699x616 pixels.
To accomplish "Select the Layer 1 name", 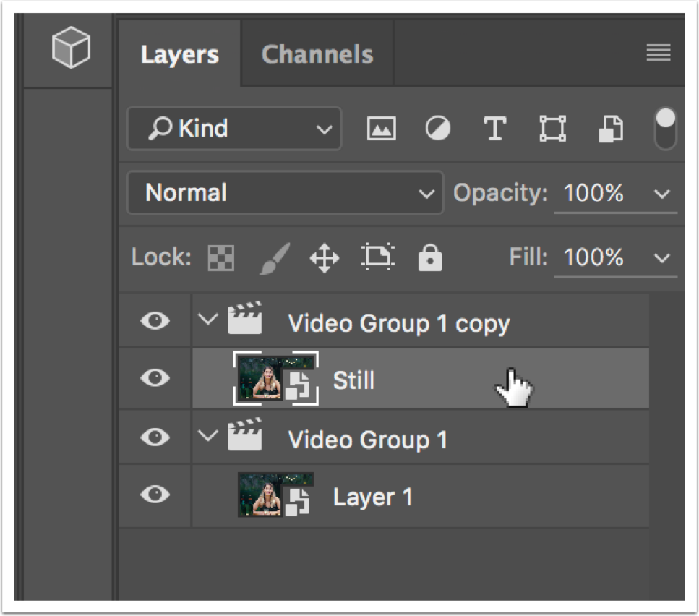I will click(373, 497).
